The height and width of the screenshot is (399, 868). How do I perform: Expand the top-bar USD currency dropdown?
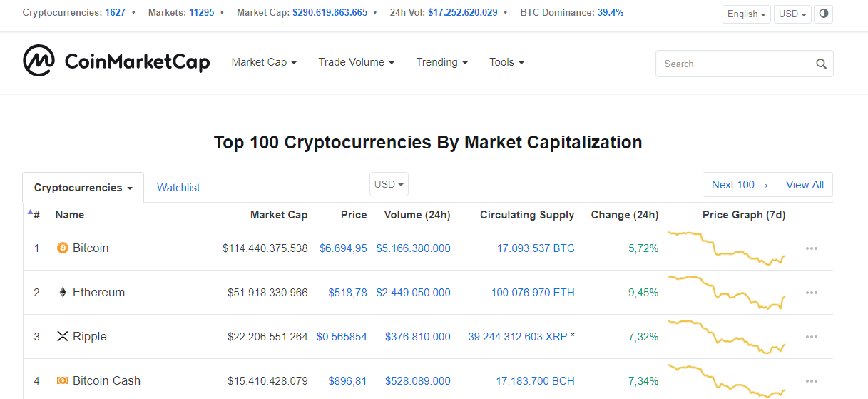coord(792,14)
